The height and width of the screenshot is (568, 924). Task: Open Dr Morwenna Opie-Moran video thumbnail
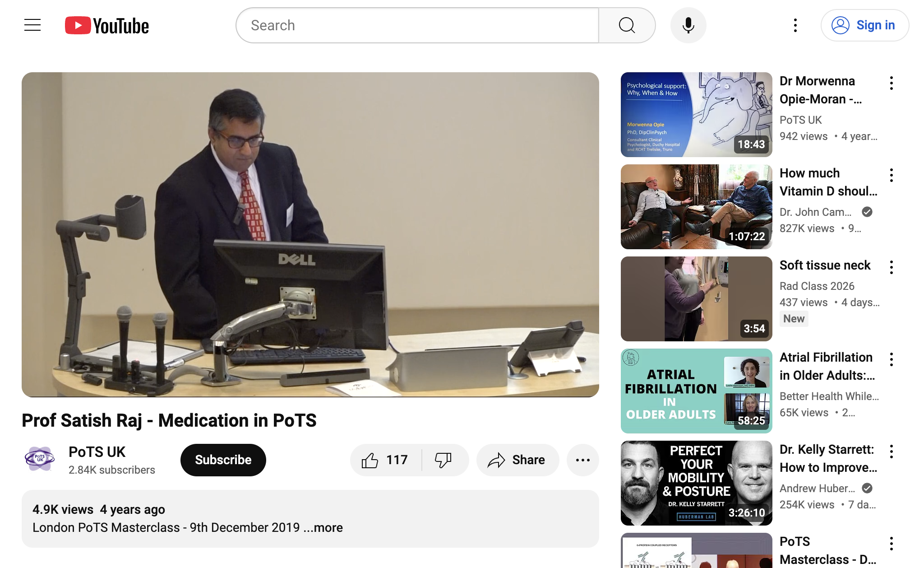click(697, 115)
